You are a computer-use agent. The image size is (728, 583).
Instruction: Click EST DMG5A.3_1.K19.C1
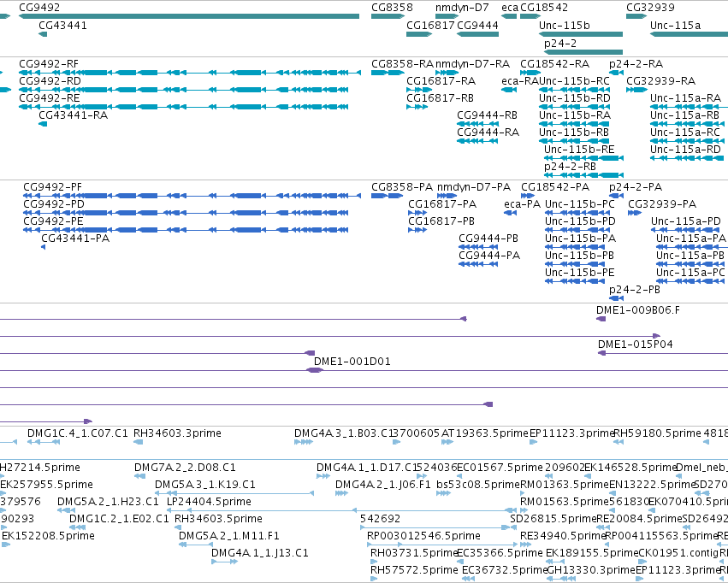205,485
